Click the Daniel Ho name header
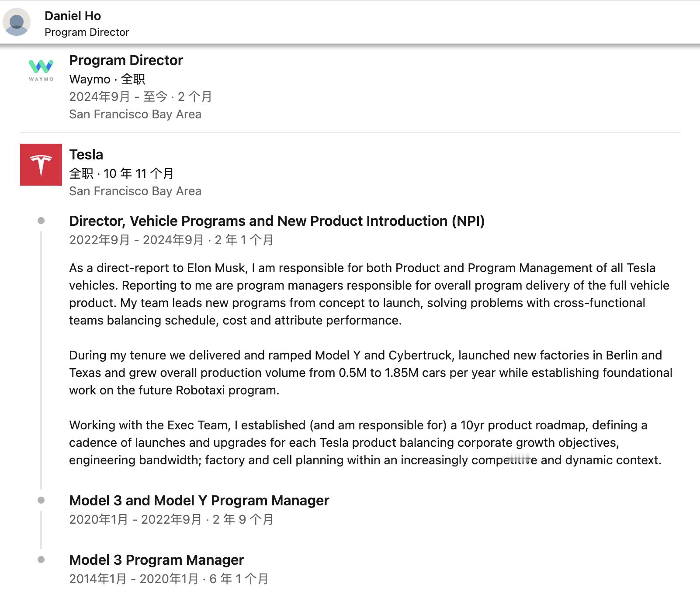The height and width of the screenshot is (601, 700). (x=73, y=16)
